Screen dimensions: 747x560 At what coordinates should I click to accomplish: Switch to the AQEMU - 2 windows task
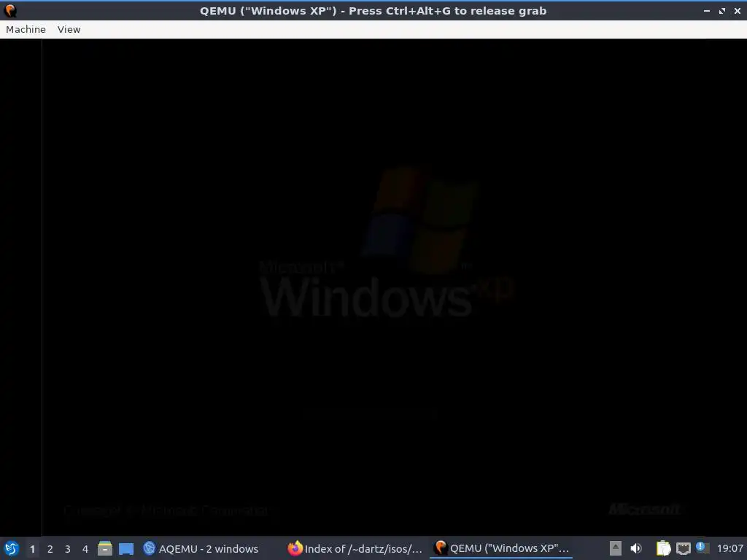click(x=201, y=548)
